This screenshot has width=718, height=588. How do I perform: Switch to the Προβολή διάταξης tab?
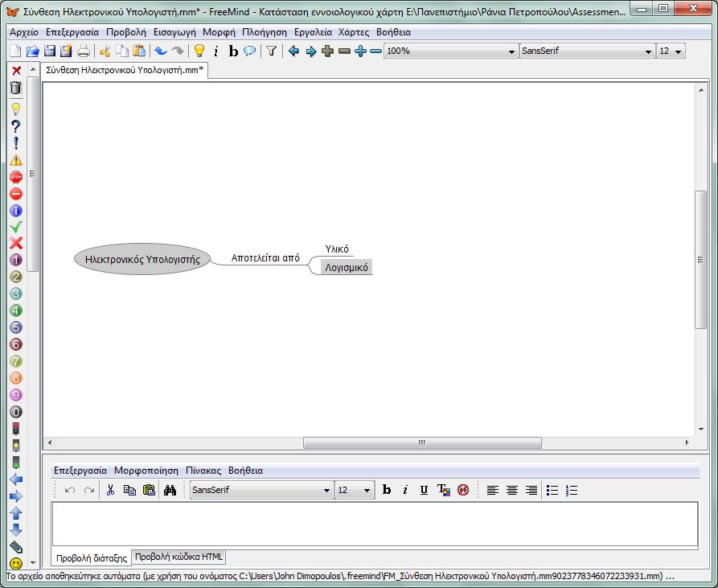click(92, 557)
